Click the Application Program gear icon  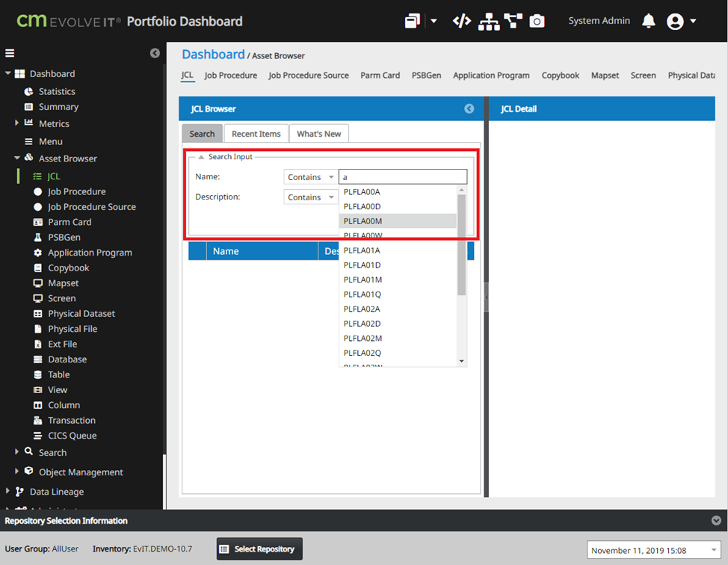point(37,253)
